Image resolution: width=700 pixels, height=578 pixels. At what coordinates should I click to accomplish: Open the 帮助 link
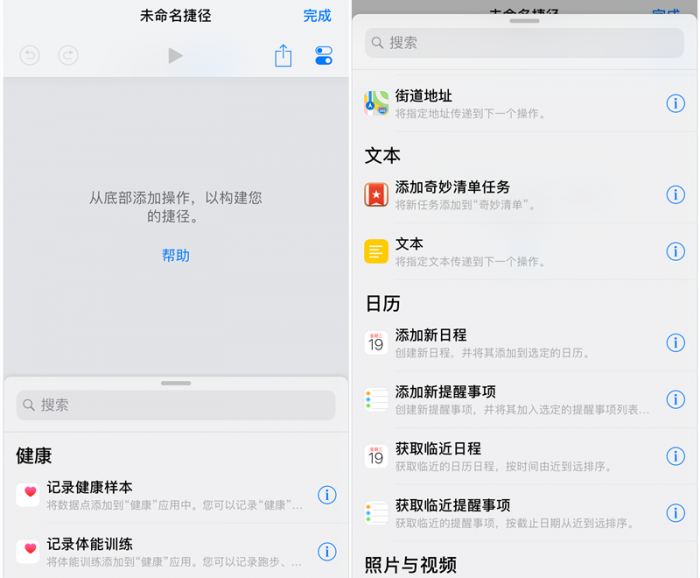point(175,256)
